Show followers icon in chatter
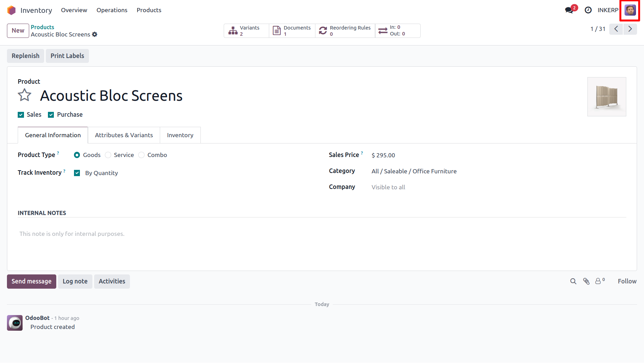The width and height of the screenshot is (644, 363). 600,281
